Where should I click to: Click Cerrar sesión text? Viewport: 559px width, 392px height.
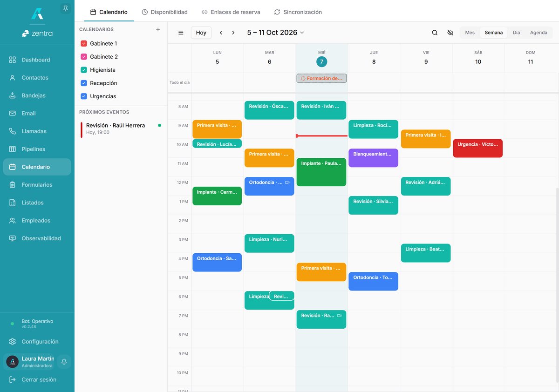[39, 379]
